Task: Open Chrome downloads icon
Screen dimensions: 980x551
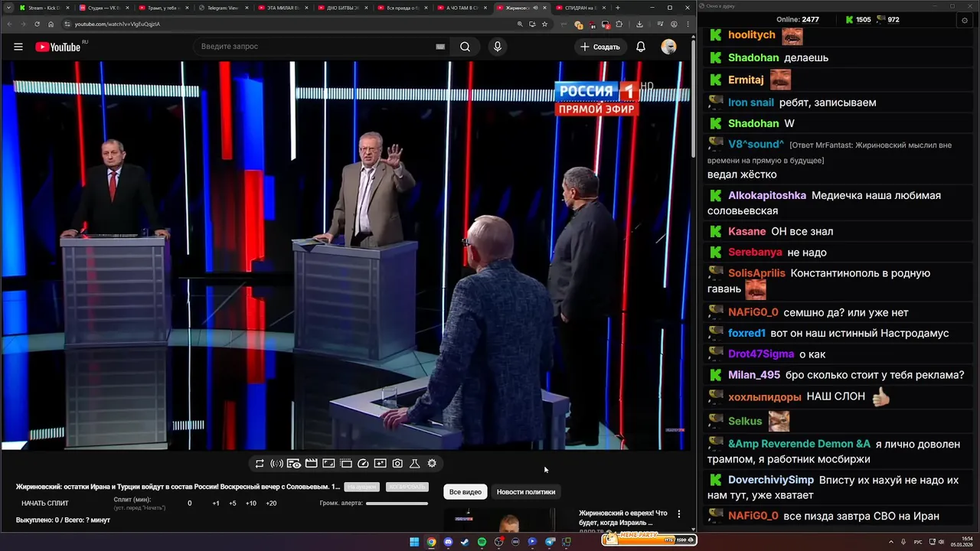Action: (x=639, y=24)
